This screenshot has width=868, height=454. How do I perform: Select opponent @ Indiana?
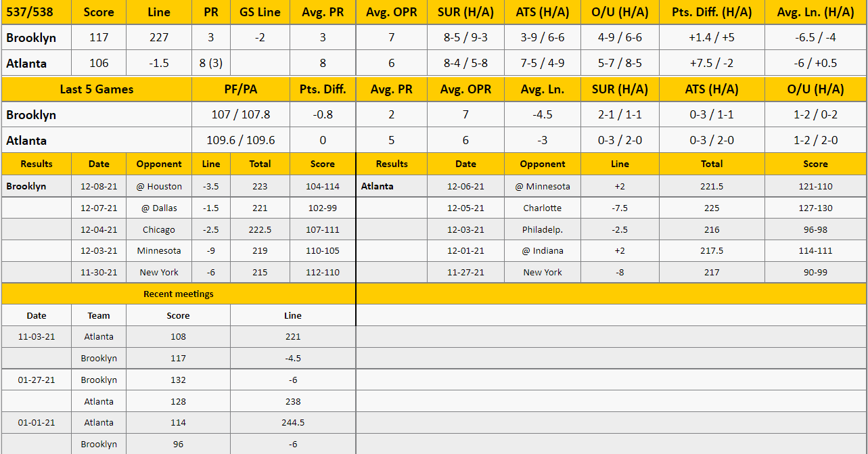(543, 250)
